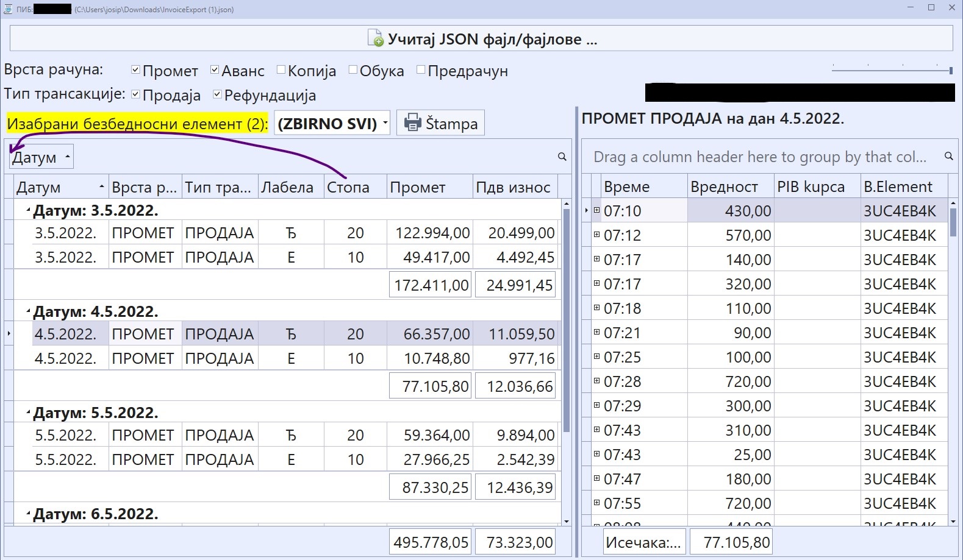
Task: Open search icon in right grid group panel
Action: point(948,157)
